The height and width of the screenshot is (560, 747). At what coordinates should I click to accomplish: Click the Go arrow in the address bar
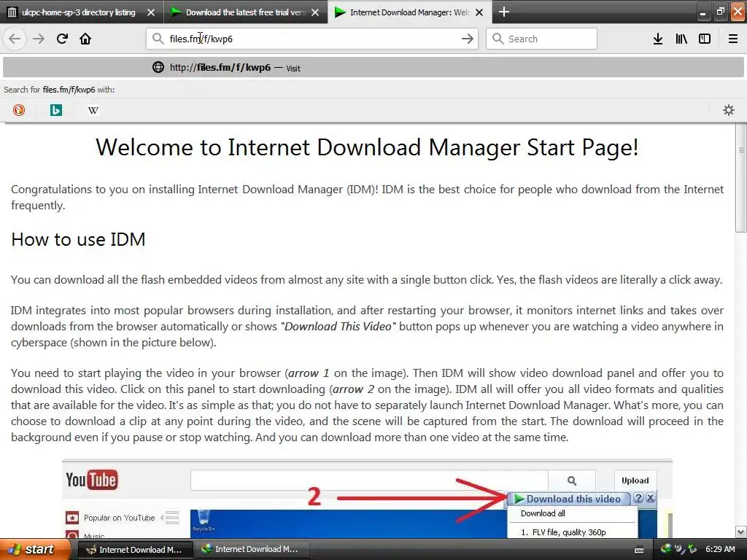(468, 39)
